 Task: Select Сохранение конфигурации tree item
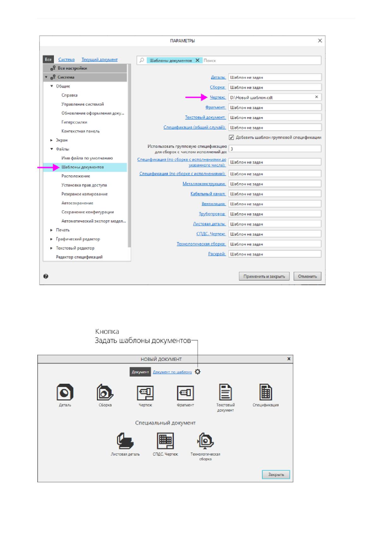88,212
